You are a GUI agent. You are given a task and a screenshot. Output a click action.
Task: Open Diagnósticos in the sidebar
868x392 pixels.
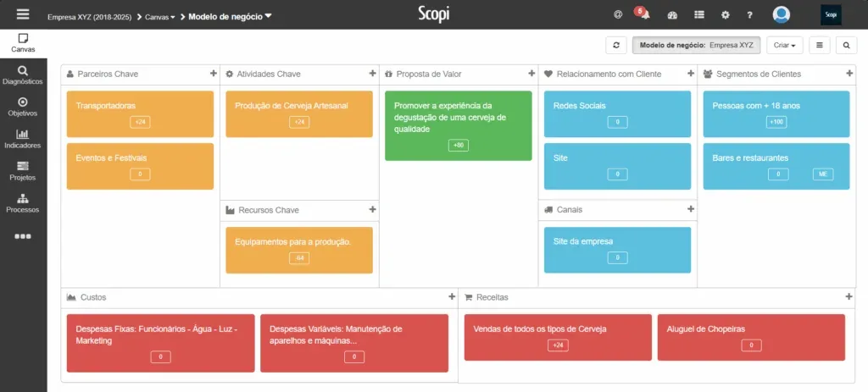[x=23, y=75]
